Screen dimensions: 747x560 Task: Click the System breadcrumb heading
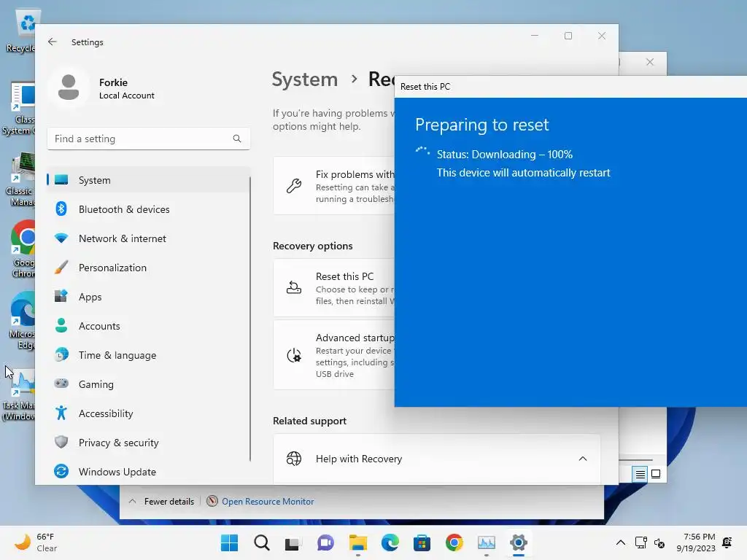click(304, 79)
